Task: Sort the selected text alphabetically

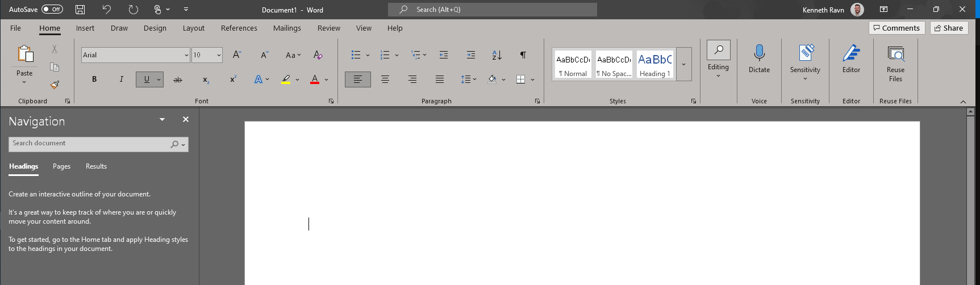Action: coord(497,55)
